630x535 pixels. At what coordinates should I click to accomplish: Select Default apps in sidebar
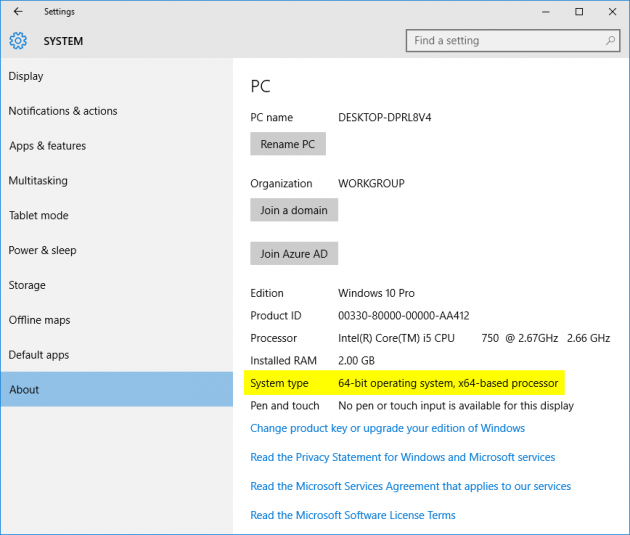click(117, 355)
